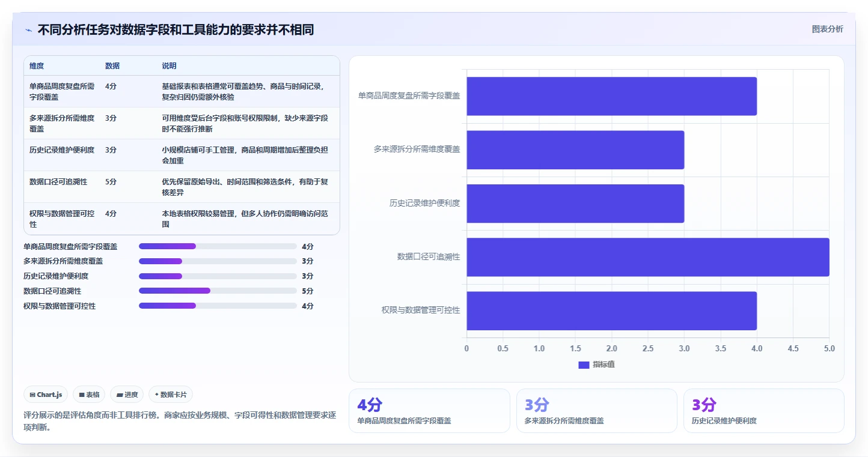Click the 5.0 tick on the chart x-axis
The height and width of the screenshot is (457, 868).
829,348
